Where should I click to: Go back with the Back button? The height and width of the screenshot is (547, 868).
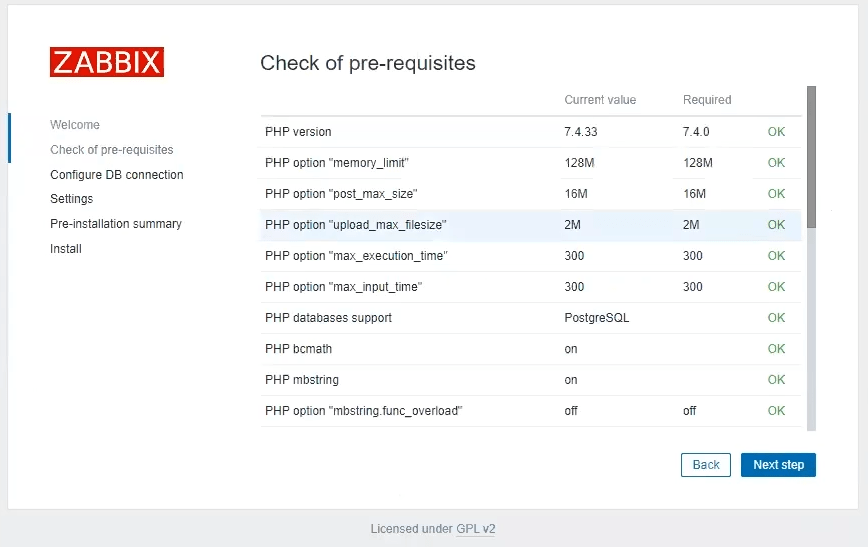706,465
